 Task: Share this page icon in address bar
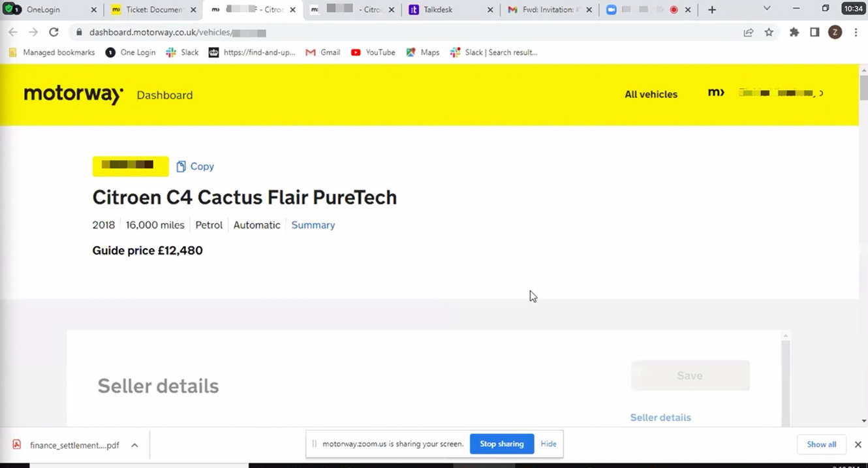[749, 32]
